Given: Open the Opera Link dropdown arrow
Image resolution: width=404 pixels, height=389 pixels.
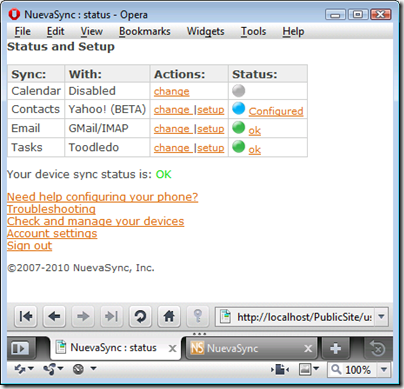Looking at the screenshot, I should click(31, 369).
